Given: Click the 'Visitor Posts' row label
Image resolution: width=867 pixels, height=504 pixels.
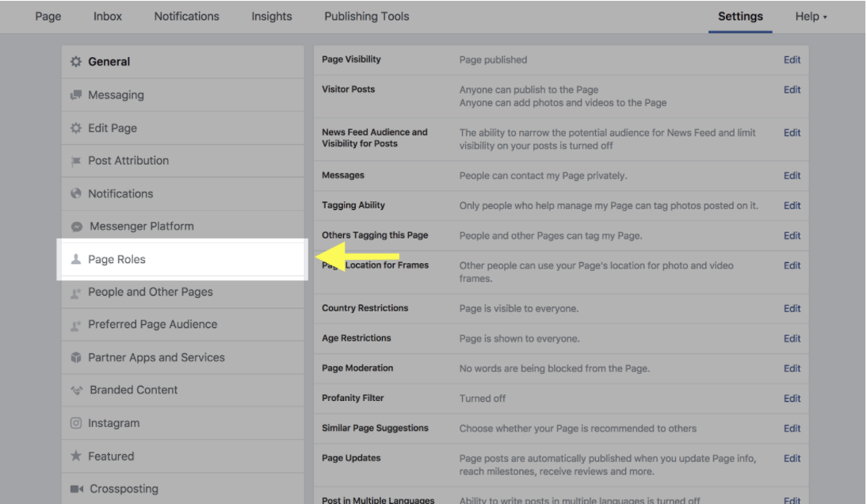Looking at the screenshot, I should coord(349,89).
